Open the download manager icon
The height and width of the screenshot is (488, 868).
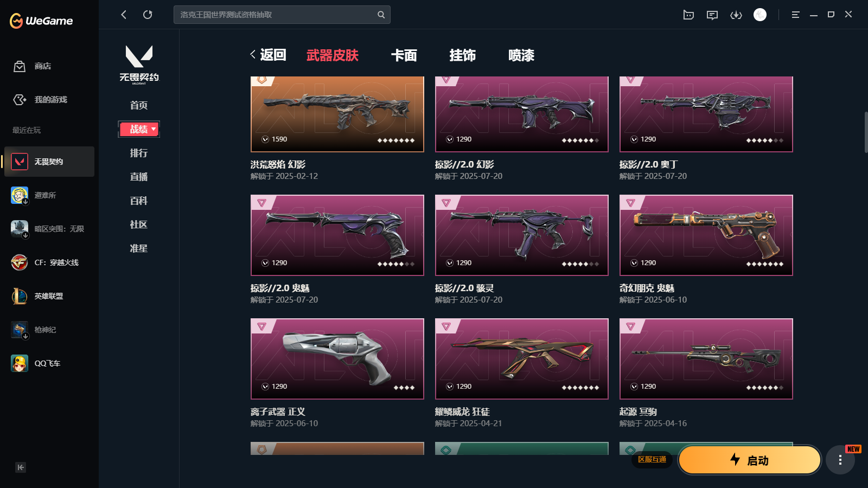(x=736, y=15)
